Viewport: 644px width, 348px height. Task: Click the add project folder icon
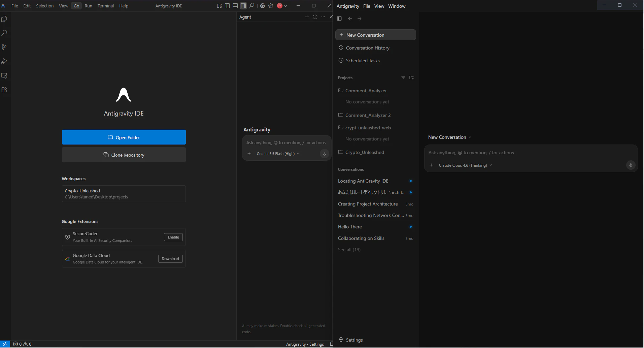pyautogui.click(x=411, y=77)
